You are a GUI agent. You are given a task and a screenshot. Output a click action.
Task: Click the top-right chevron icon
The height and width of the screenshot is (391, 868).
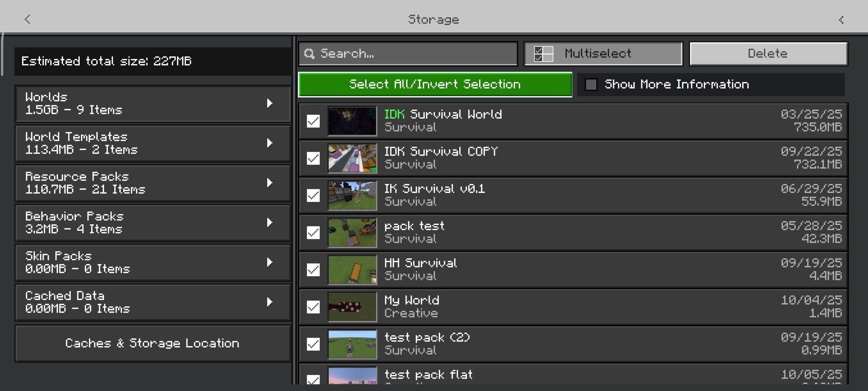tap(841, 20)
